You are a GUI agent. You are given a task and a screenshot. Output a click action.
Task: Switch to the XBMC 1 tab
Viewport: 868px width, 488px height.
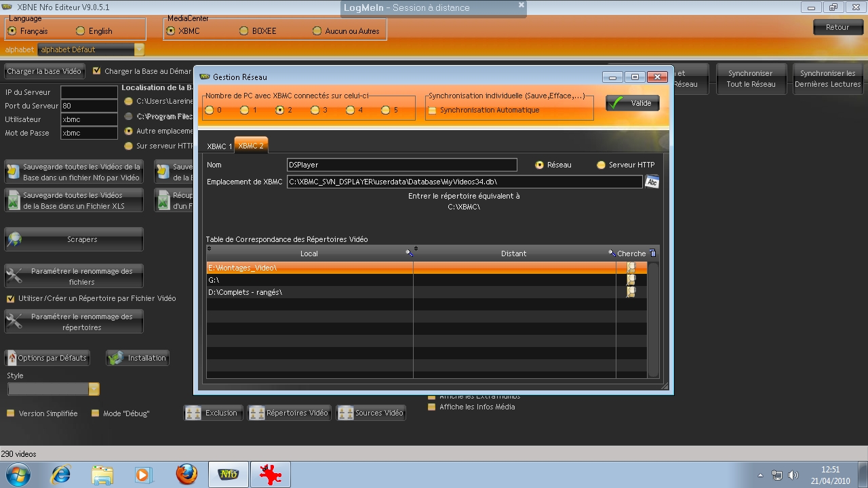pyautogui.click(x=220, y=146)
